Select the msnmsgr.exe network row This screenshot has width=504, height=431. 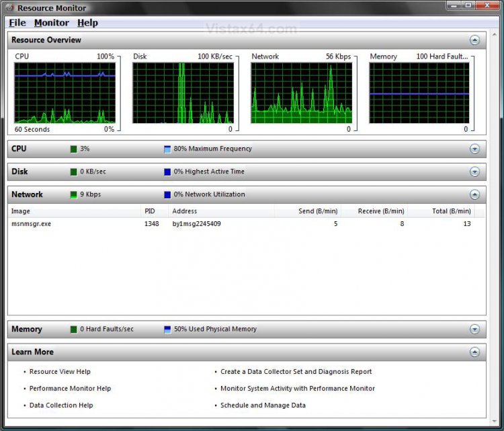tap(32, 224)
